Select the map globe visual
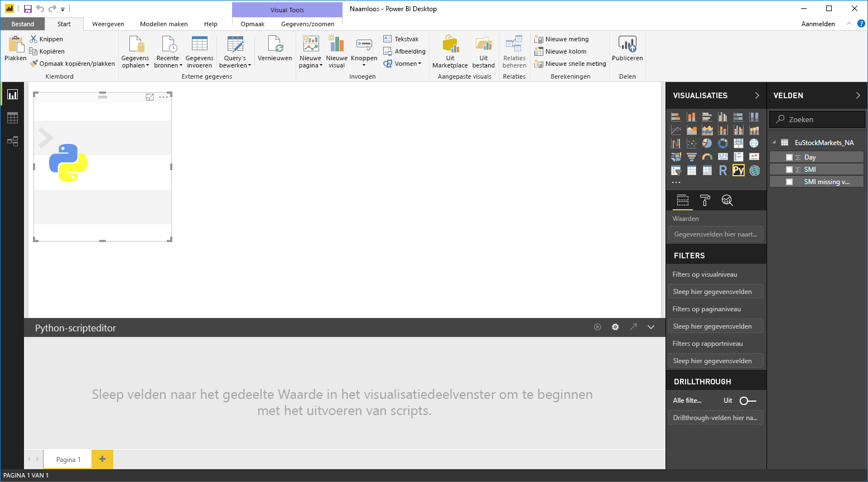Screen dimensions: 868x482 (754, 143)
